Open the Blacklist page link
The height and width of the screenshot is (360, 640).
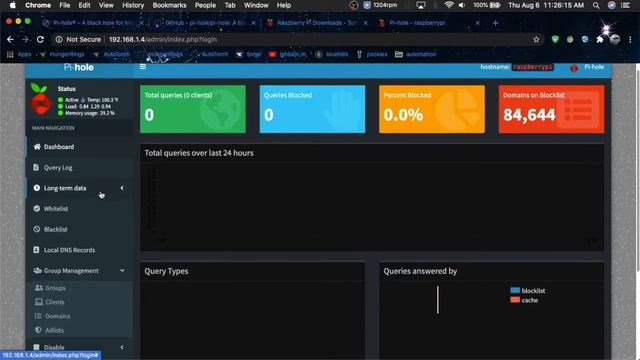56,229
